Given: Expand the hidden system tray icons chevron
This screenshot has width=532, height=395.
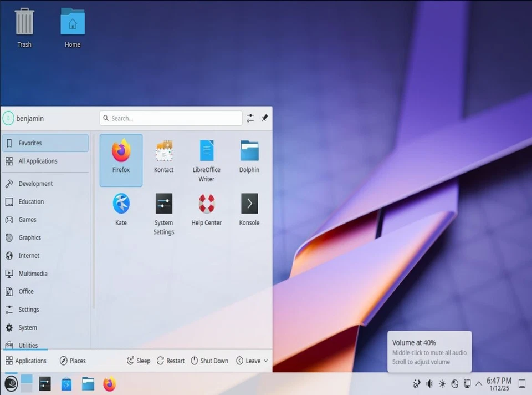Looking at the screenshot, I should click(479, 383).
